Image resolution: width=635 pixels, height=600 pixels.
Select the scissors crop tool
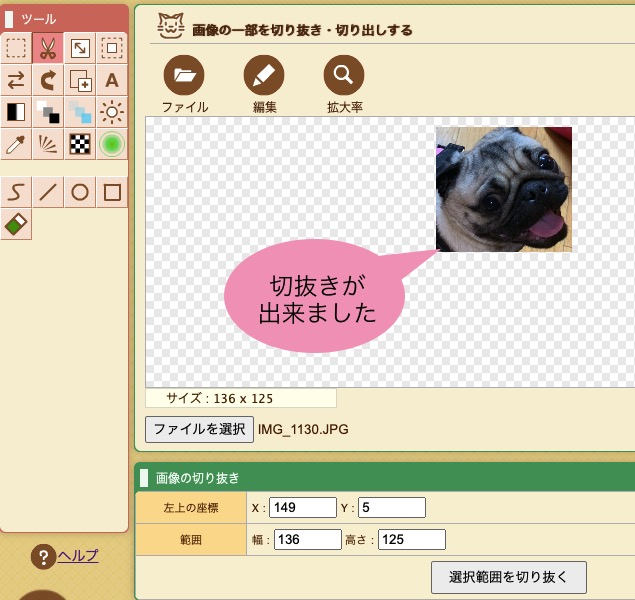coord(48,48)
